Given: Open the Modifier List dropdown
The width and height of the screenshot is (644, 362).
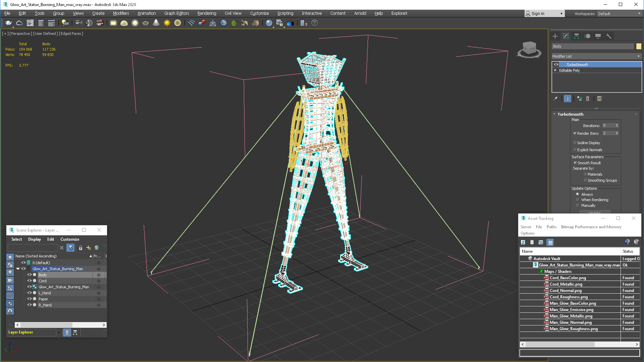Looking at the screenshot, I should [597, 56].
